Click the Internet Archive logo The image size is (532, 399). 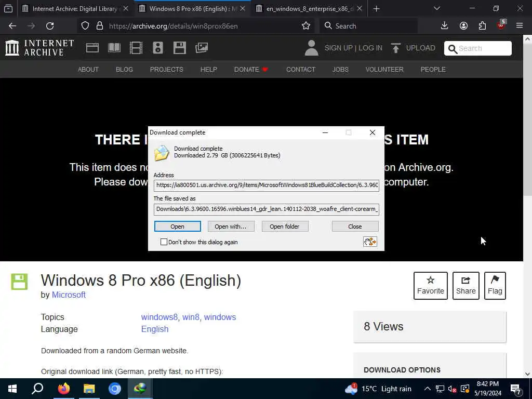39,48
